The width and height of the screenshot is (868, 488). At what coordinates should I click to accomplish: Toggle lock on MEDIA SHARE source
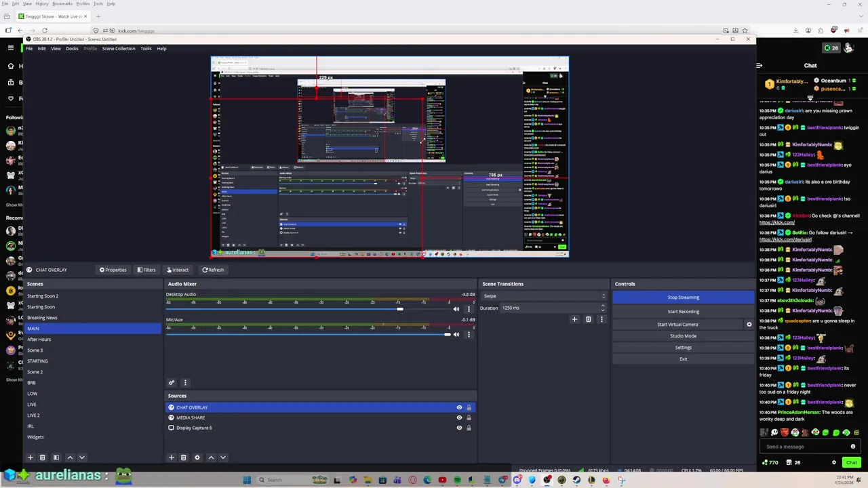(469, 418)
